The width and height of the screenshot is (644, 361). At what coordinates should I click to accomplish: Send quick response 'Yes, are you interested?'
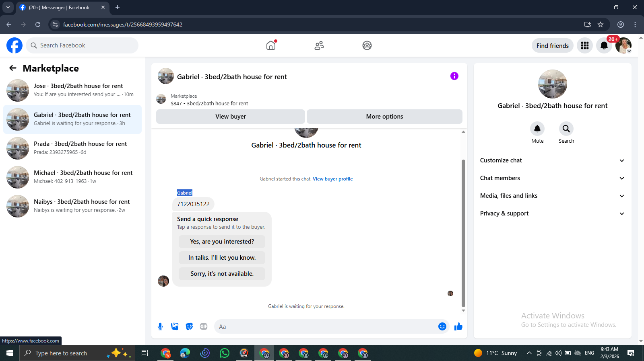coord(222,242)
